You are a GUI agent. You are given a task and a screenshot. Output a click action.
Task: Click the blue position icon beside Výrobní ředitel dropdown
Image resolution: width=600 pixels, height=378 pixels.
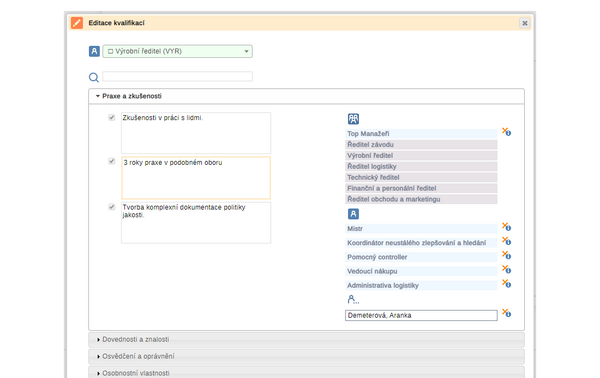point(94,51)
